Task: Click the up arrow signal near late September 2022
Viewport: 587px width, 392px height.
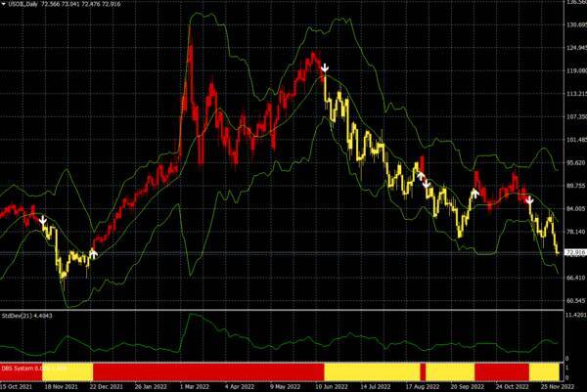Action: pos(474,193)
